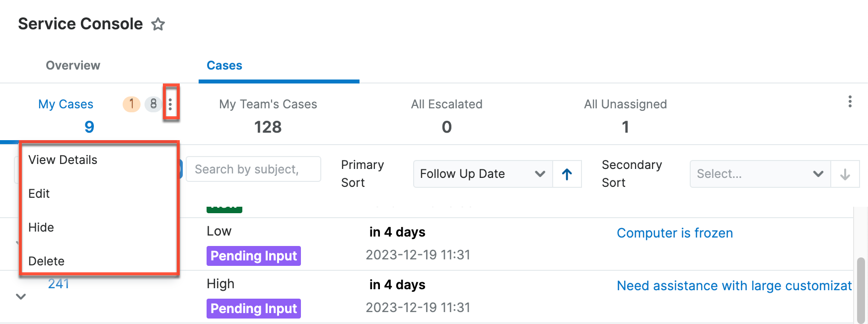
Task: Expand the row for case 241
Action: pyautogui.click(x=21, y=297)
